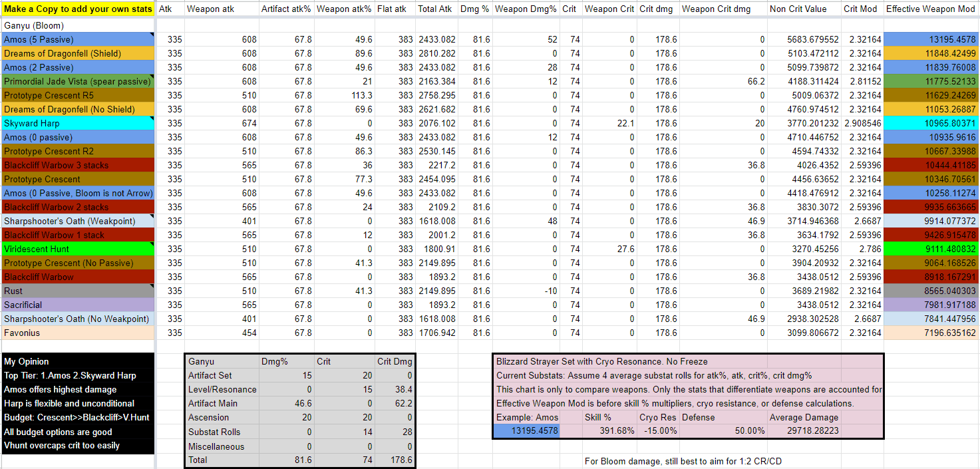Select the Favonius weapon name cell
Viewport: 980px width, 469px height.
point(78,333)
